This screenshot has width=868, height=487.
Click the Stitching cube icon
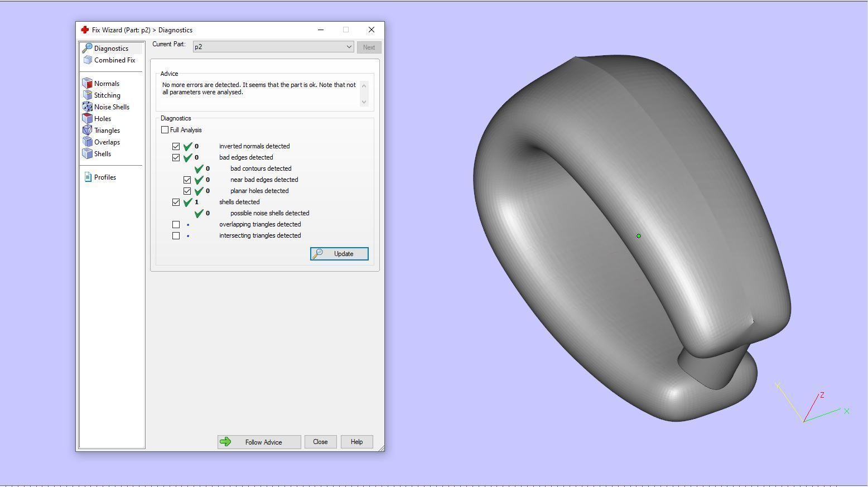(87, 95)
